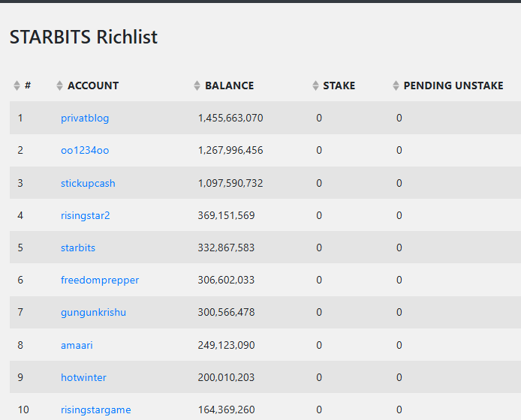Open the starbits account link
The width and height of the screenshot is (521, 420).
tap(78, 247)
